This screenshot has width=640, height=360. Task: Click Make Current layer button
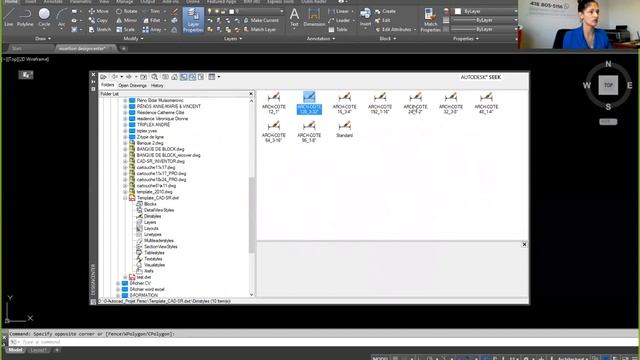point(261,20)
